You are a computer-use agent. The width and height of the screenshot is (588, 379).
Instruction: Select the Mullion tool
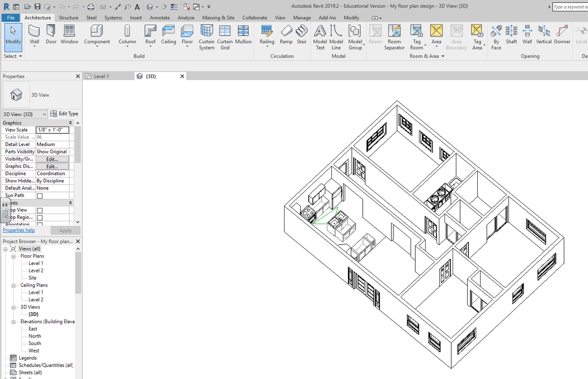point(243,35)
